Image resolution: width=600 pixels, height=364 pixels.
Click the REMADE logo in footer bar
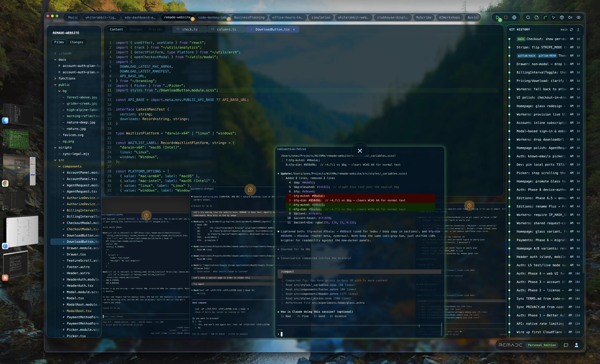click(x=510, y=345)
